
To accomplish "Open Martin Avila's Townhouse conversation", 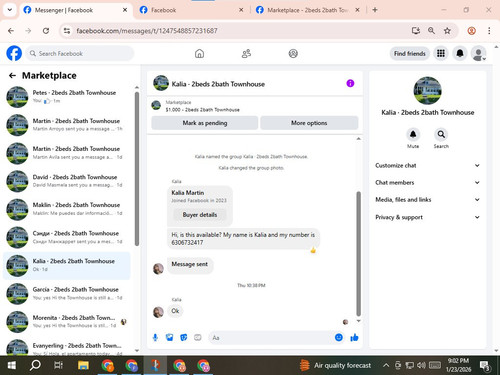I will click(67, 153).
